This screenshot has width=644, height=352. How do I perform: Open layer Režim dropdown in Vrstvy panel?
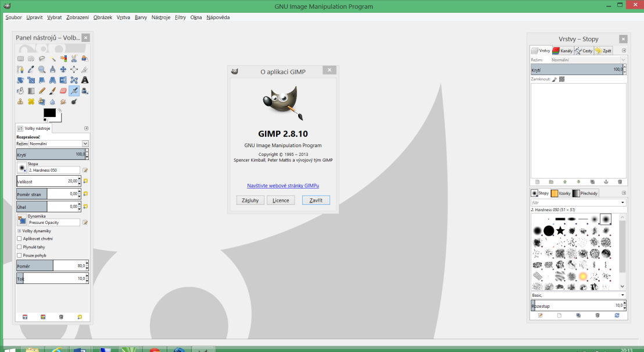[588, 59]
